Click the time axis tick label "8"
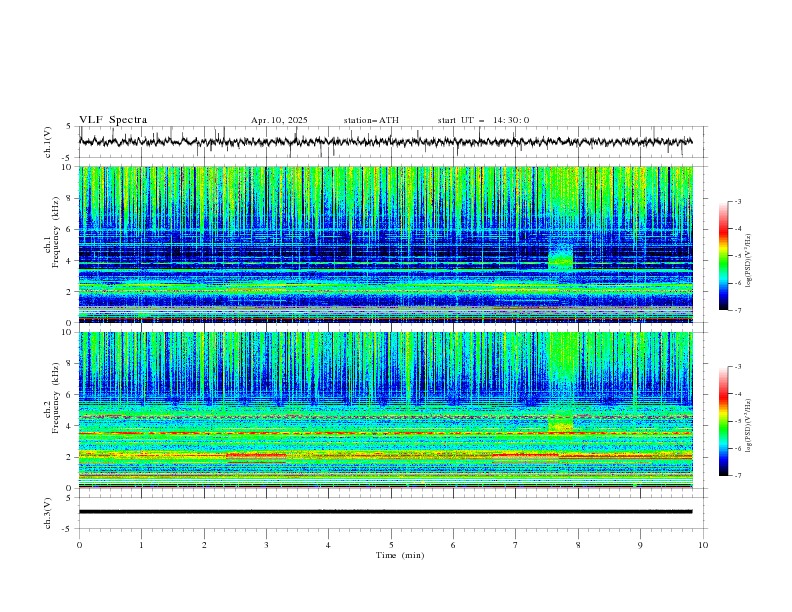Viewport: 792px width, 612px height. (578, 545)
